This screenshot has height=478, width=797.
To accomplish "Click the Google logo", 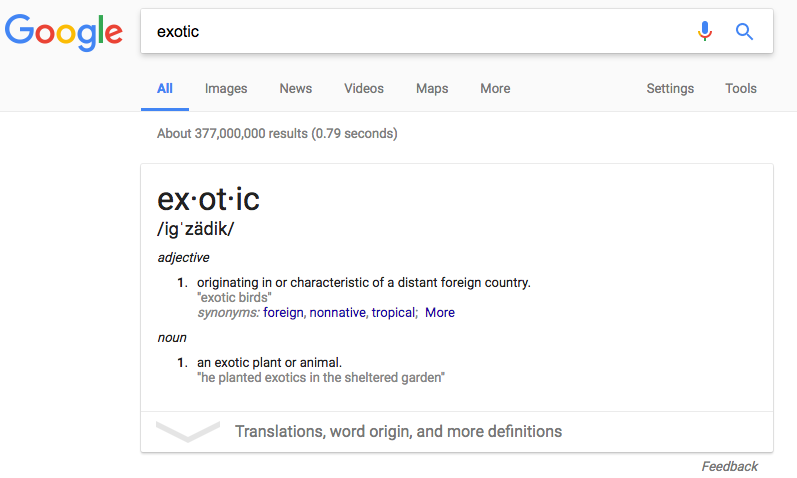I will point(64,32).
